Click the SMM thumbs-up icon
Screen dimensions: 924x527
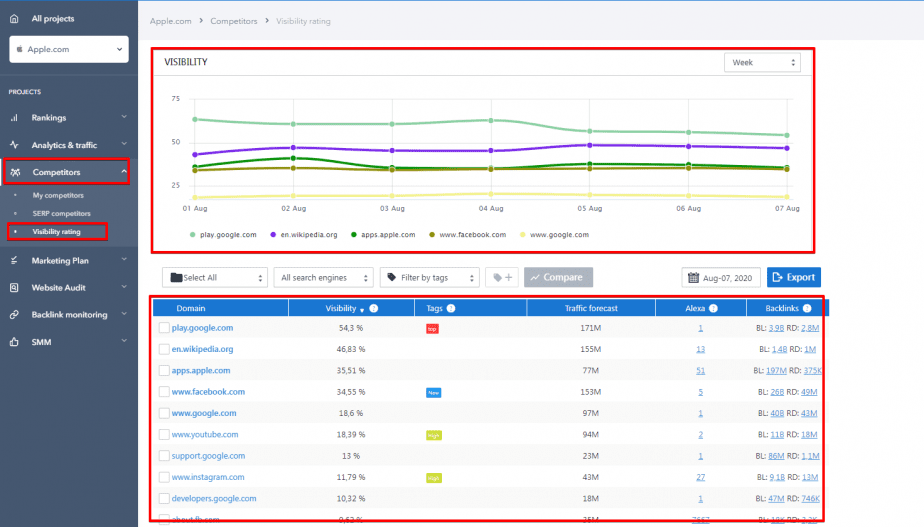coord(14,342)
